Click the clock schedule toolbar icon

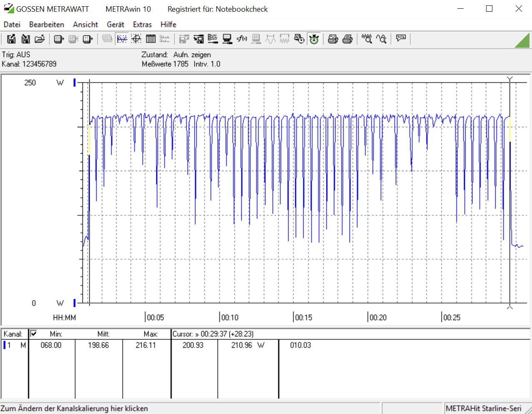[299, 39]
